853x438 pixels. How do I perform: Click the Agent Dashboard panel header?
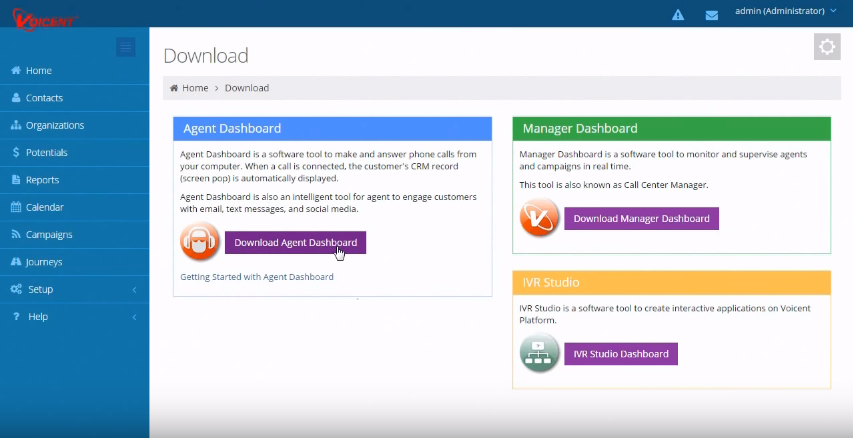[x=332, y=129]
